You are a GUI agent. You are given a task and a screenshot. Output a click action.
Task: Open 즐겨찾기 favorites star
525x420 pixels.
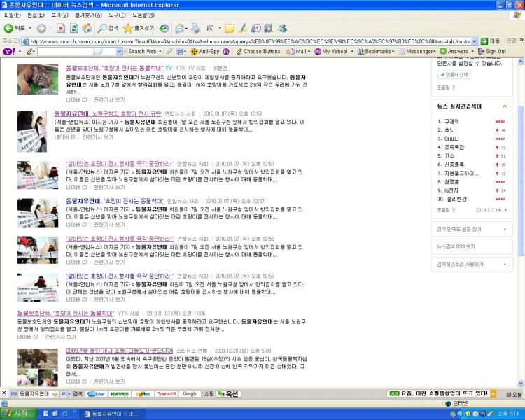[139, 28]
